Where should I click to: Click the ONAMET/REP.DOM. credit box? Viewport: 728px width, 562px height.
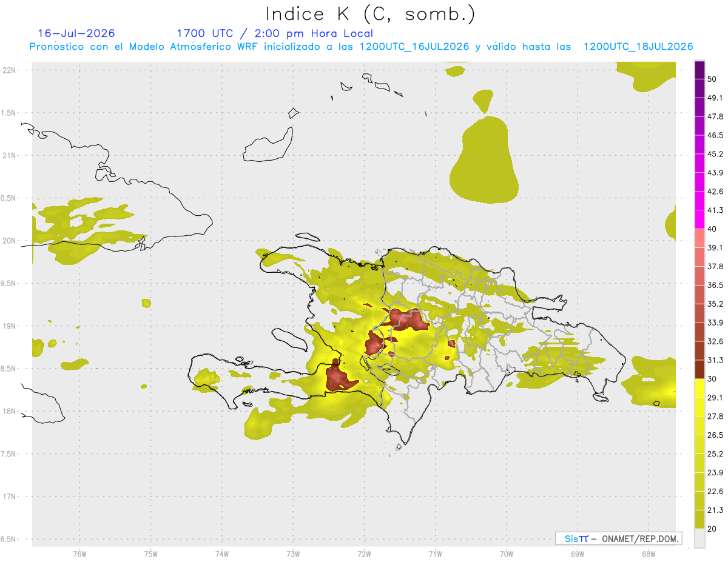pos(619,538)
